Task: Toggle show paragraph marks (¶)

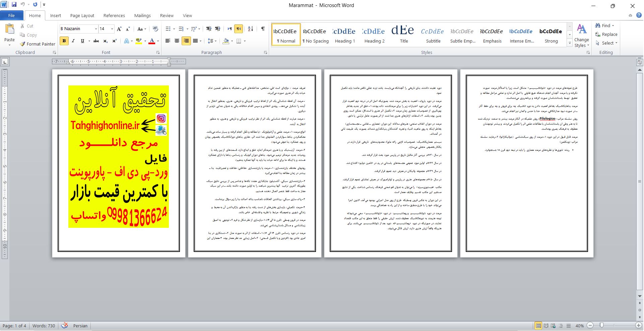Action: [263, 29]
